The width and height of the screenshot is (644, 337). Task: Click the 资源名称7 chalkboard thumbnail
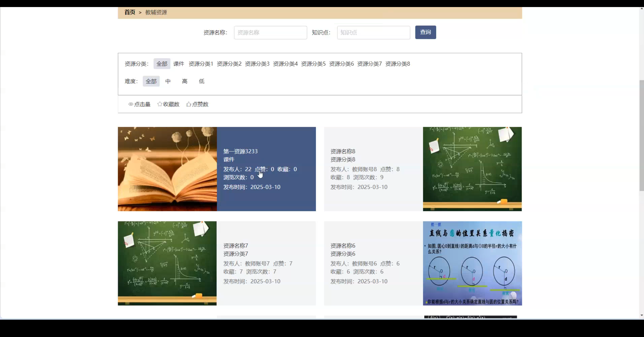click(x=167, y=263)
